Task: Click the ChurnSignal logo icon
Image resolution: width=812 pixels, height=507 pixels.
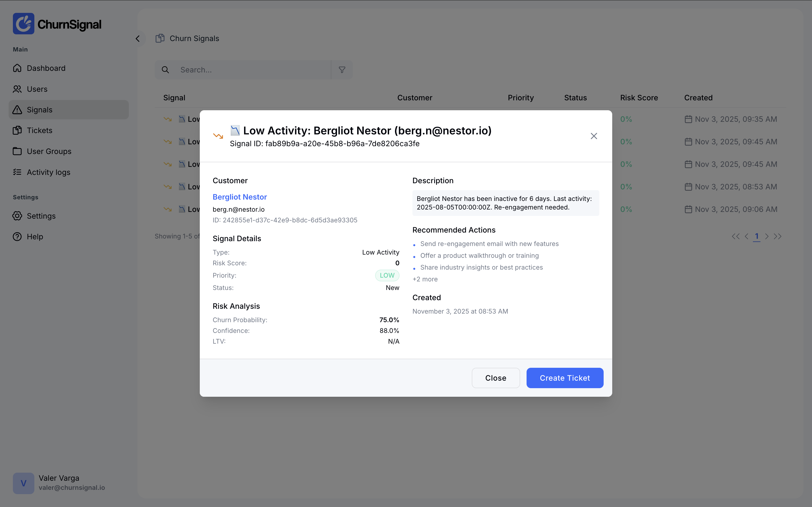Action: pyautogui.click(x=23, y=24)
